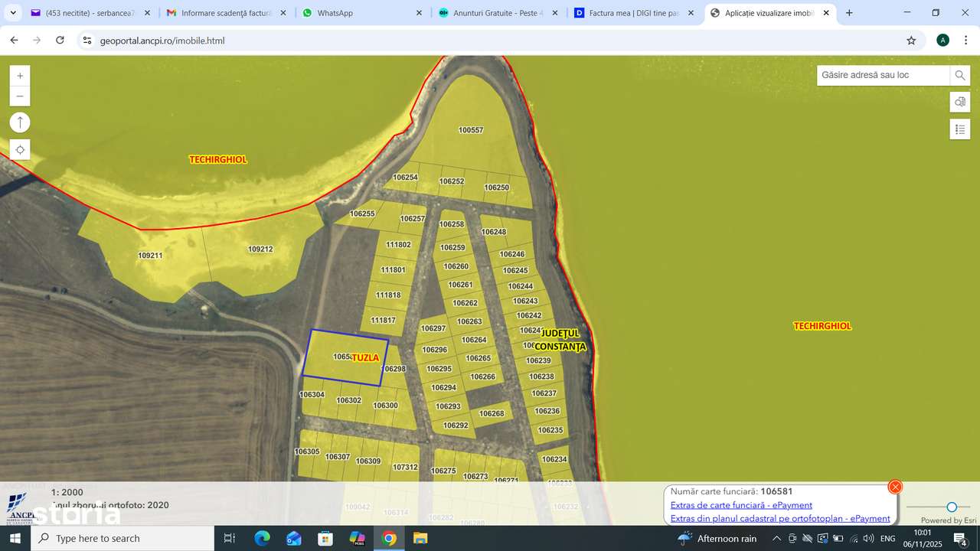The height and width of the screenshot is (551, 980).
Task: Open the notification center icon
Action: pos(961,539)
